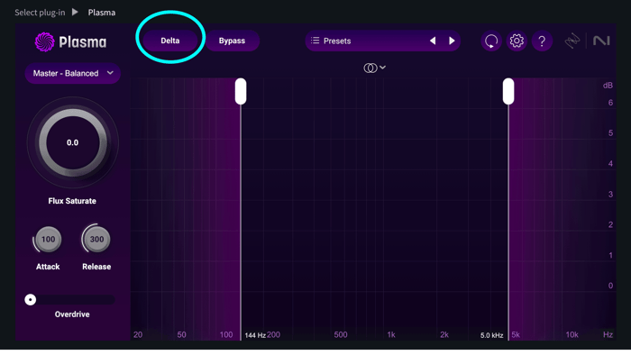Click the 5.0 kHz frequency value
This screenshot has width=631, height=364.
pos(491,335)
